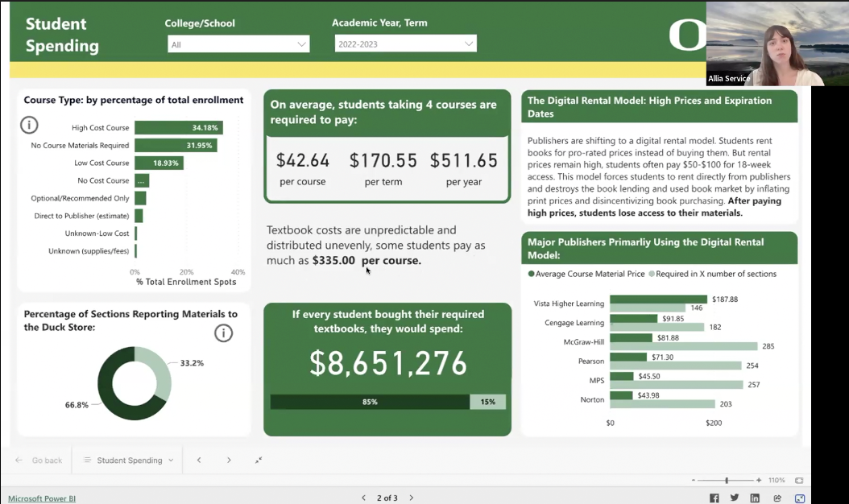Image resolution: width=849 pixels, height=504 pixels.
Task: Go to next page using toolbar right chevron
Action: click(x=229, y=461)
